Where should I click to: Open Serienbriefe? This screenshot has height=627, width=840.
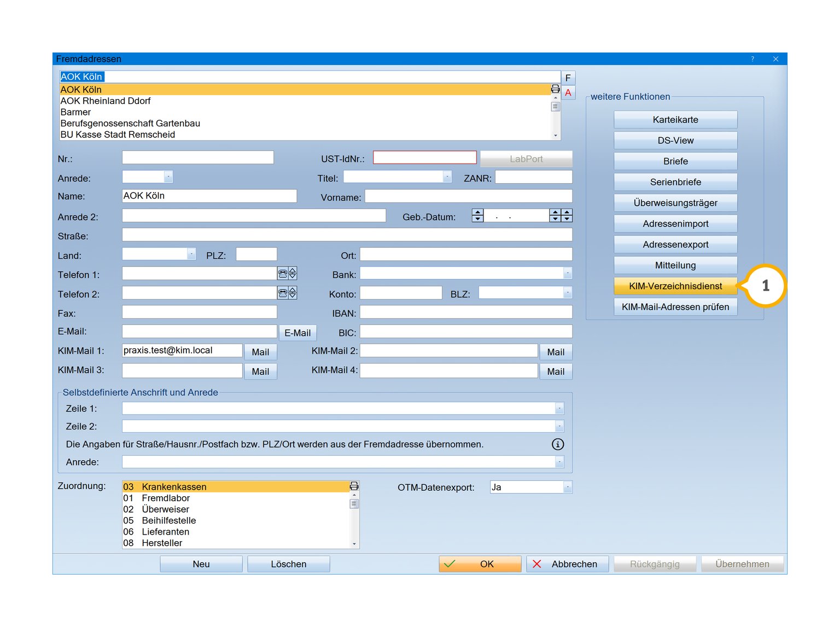click(x=675, y=182)
